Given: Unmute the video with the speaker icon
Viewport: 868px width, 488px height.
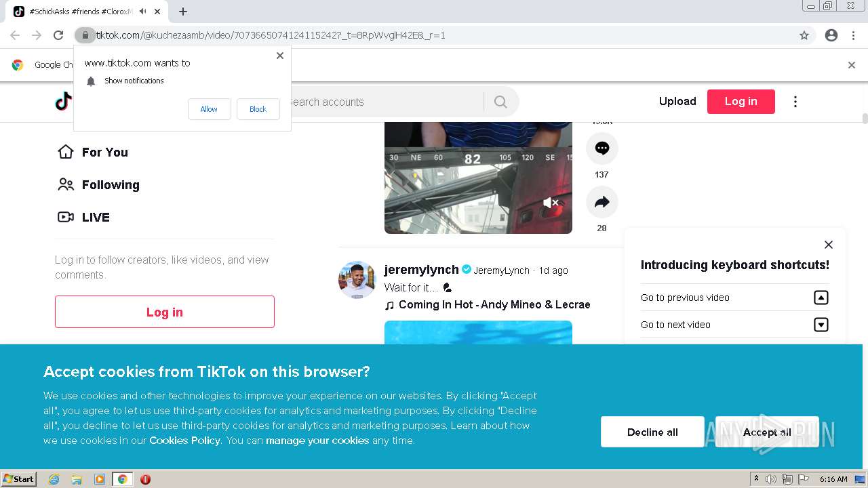Looking at the screenshot, I should click(551, 203).
